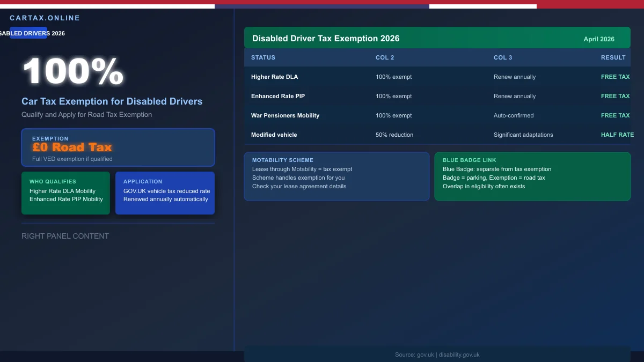Click the WHO QUALIFIES green card
The image size is (644, 362).
[65, 193]
